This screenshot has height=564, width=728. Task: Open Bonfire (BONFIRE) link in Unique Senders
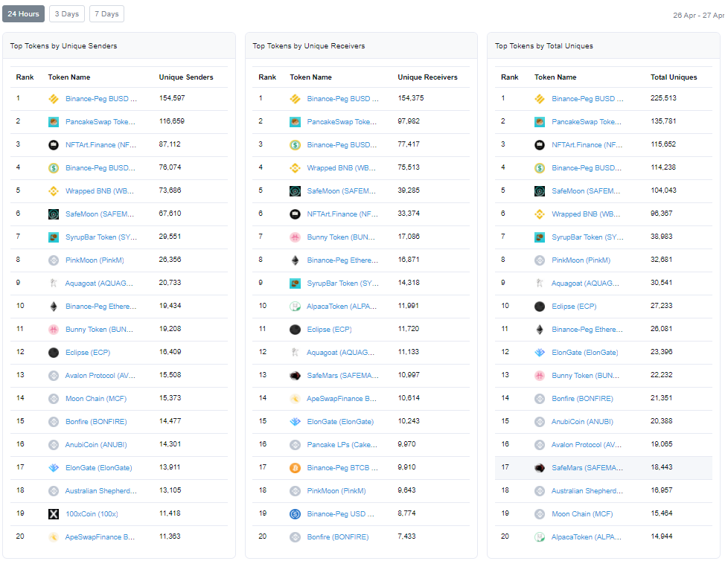[96, 421]
